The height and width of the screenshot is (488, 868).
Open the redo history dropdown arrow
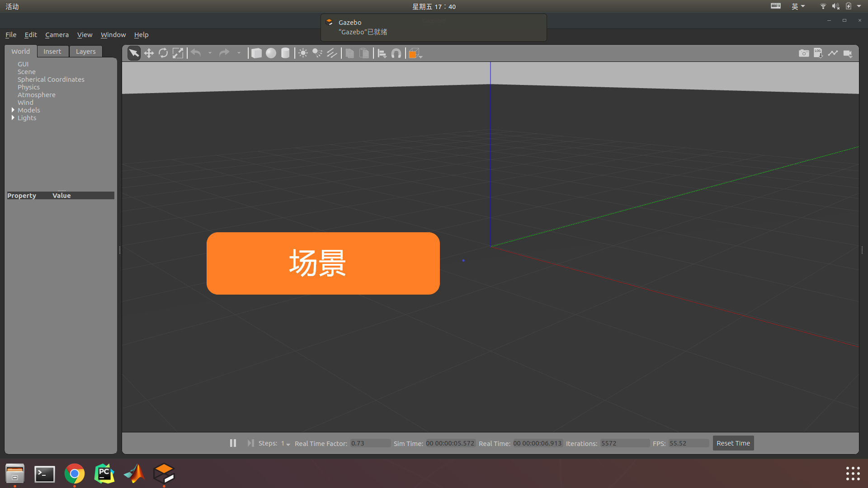click(x=239, y=53)
